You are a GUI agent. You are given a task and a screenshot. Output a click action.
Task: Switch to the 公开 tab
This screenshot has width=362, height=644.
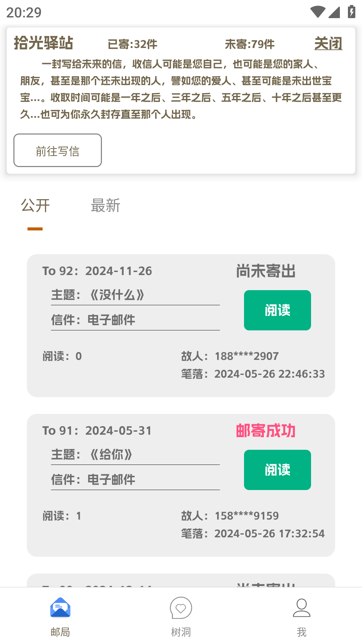pos(35,205)
